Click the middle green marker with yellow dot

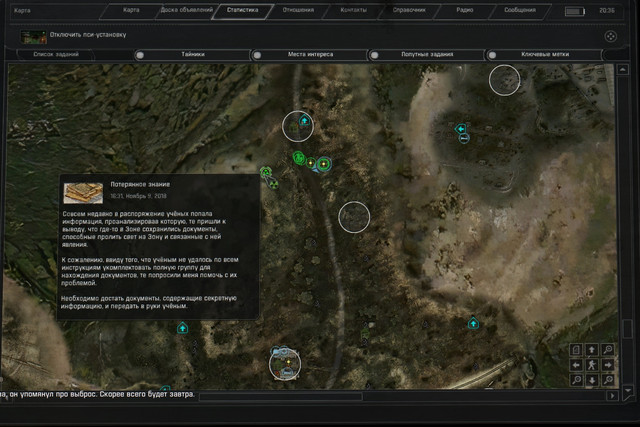[x=311, y=163]
